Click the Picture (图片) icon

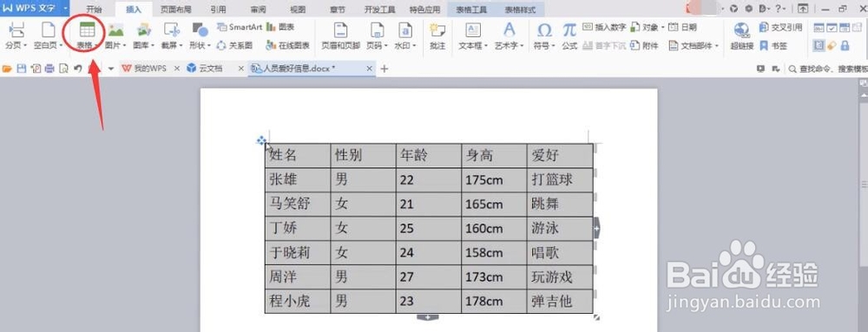click(115, 30)
